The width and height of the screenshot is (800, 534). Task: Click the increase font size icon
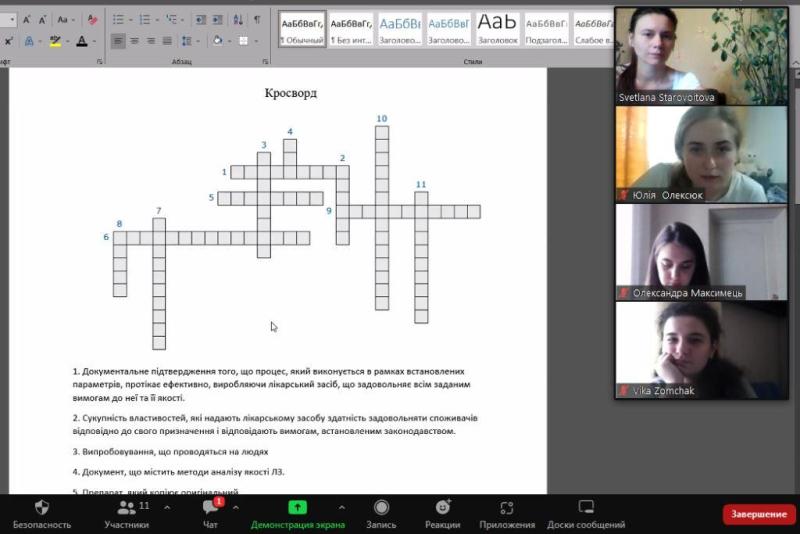[x=26, y=20]
